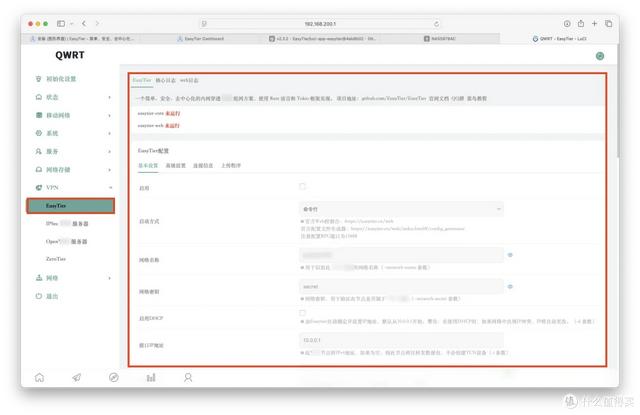Viewport: 640px width, 415px height.
Task: Click the 网络名称 input field
Action: click(x=401, y=255)
